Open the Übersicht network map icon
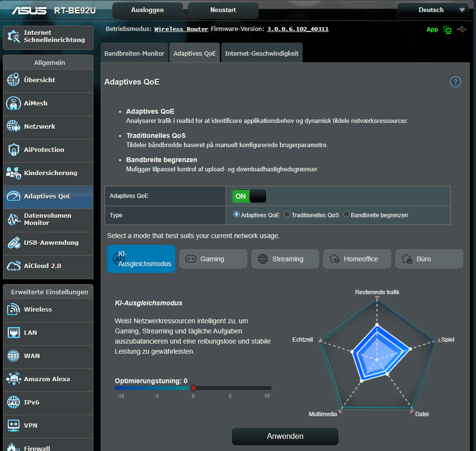Screen dimensions: 476x451 14,80
